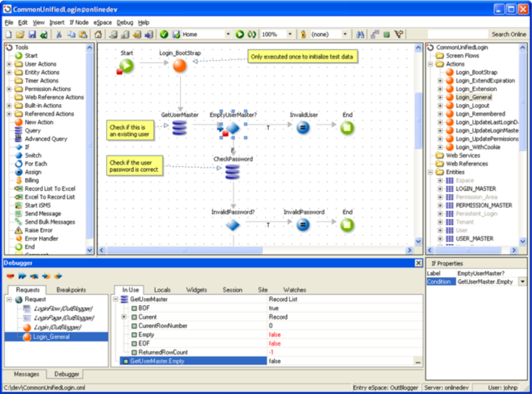Click the "Only executed once" comment note
Screen dimensions: 532x394
pos(302,57)
